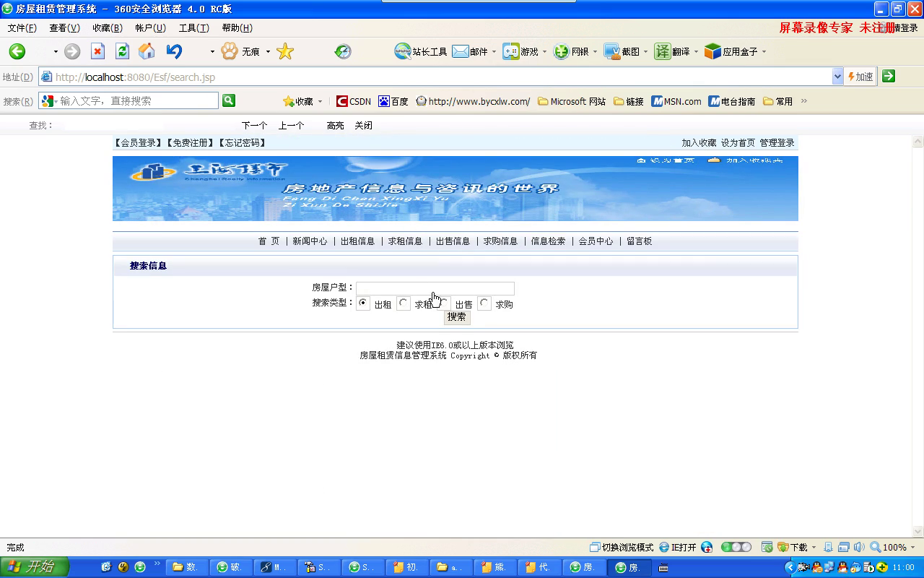Click the Windows 开始 Start button
924x578 pixels.
tap(34, 567)
